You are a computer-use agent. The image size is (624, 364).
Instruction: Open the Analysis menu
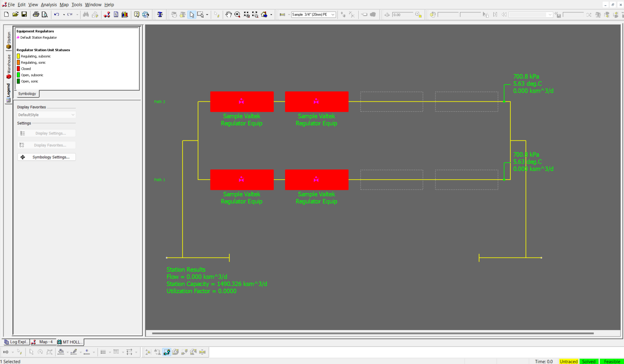click(x=49, y=4)
